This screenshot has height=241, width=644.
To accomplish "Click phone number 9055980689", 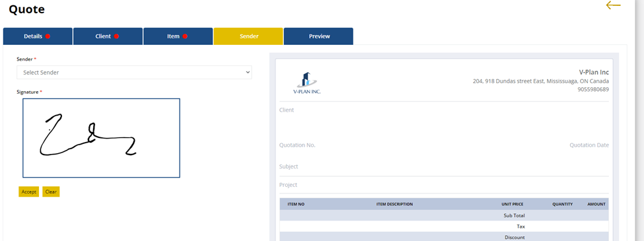I will tap(593, 90).
